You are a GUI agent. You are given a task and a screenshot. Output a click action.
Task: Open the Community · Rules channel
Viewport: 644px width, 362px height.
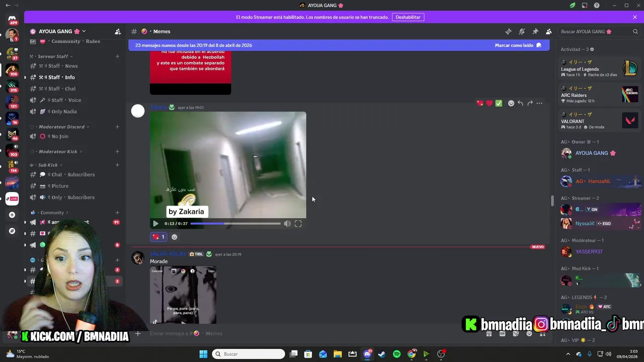point(74,42)
